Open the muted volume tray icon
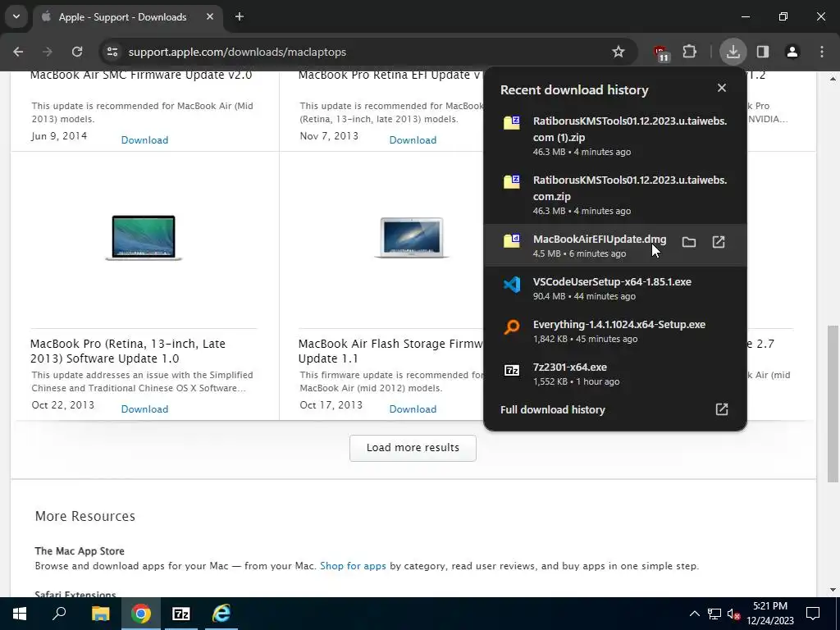 734,614
